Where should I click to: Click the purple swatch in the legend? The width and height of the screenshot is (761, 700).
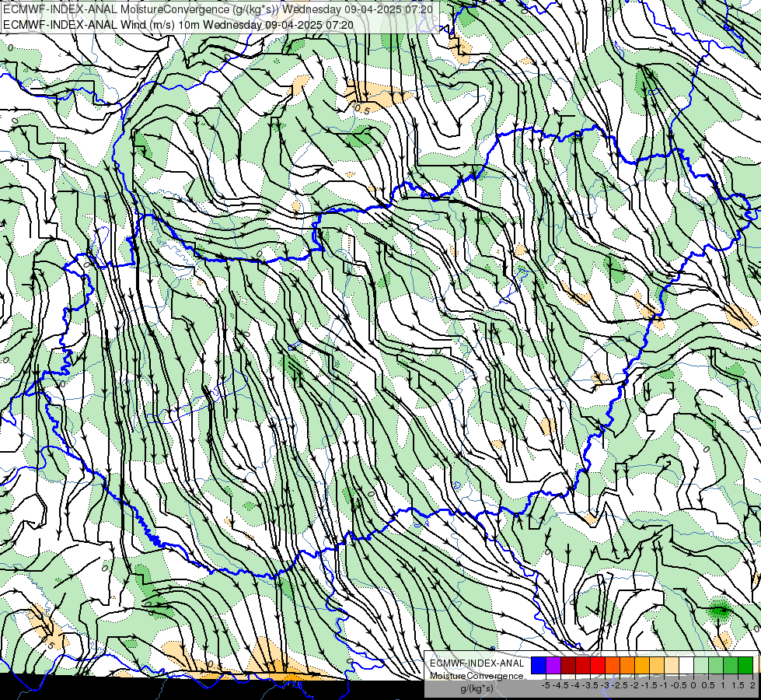pyautogui.click(x=553, y=666)
